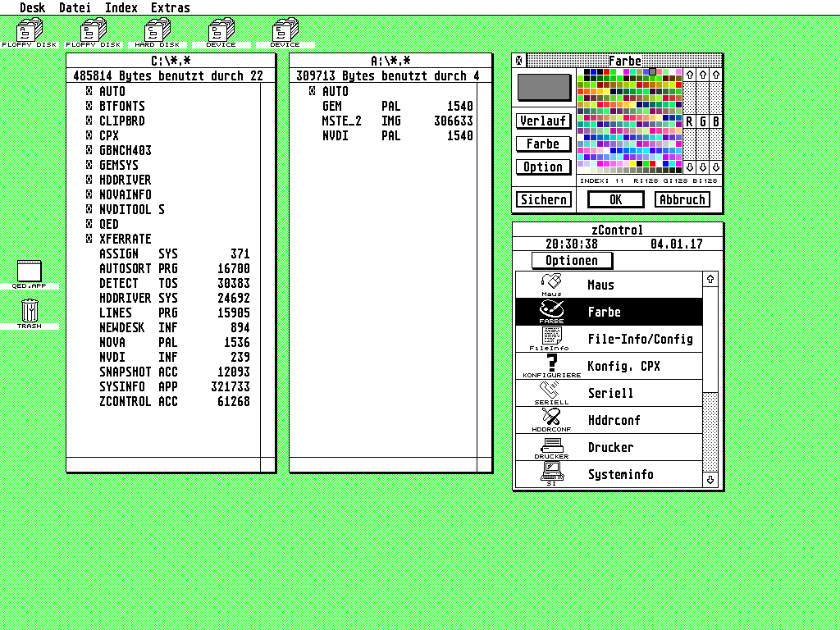Click the Sichern button
The width and height of the screenshot is (840, 630).
pos(544,200)
